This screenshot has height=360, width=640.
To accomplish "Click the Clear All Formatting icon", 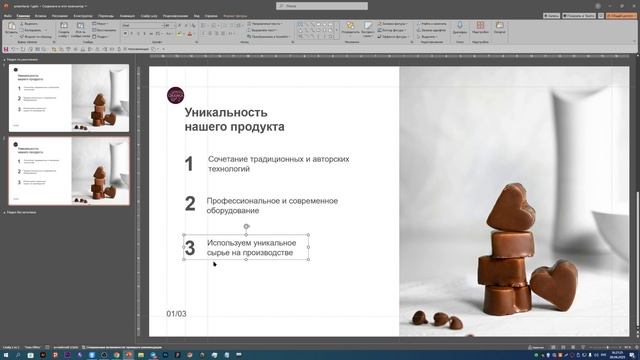I will coord(193,25).
